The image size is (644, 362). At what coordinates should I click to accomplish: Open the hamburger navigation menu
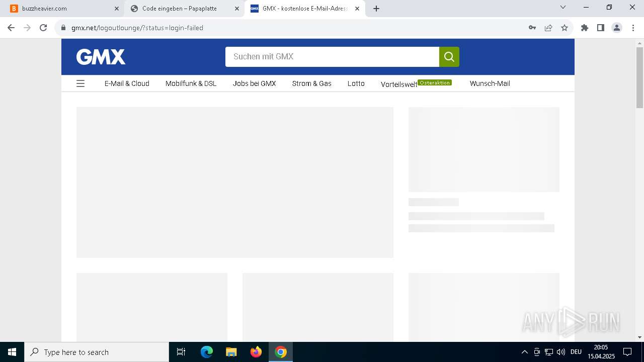pos(80,83)
